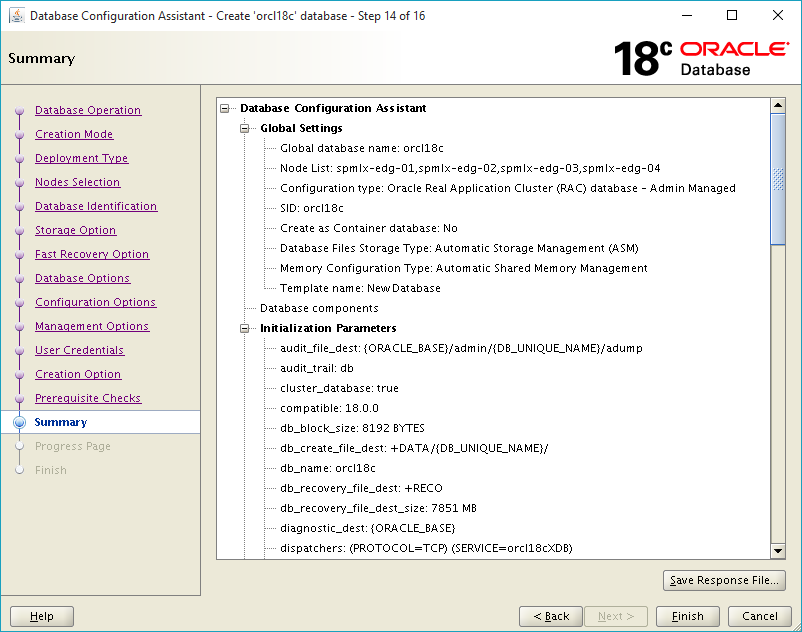Open the Creation Option step

(78, 375)
